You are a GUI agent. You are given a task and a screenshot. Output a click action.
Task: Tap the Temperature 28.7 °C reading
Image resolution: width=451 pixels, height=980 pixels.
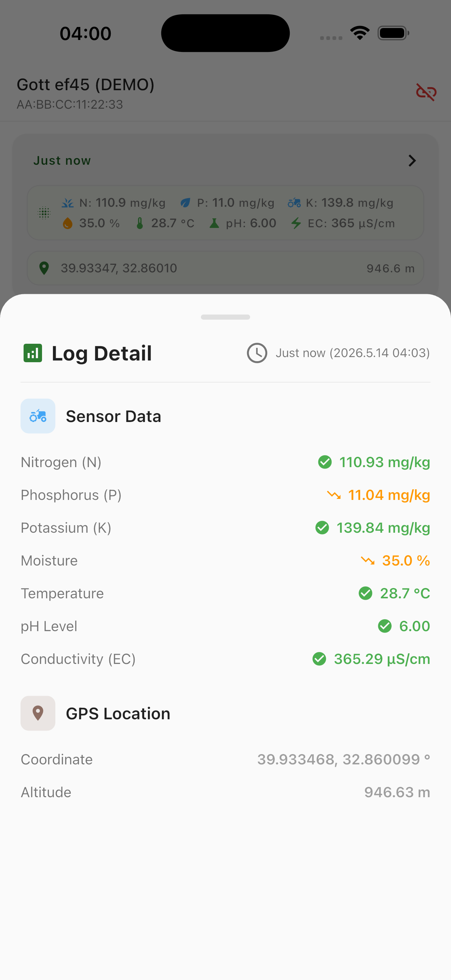click(405, 593)
